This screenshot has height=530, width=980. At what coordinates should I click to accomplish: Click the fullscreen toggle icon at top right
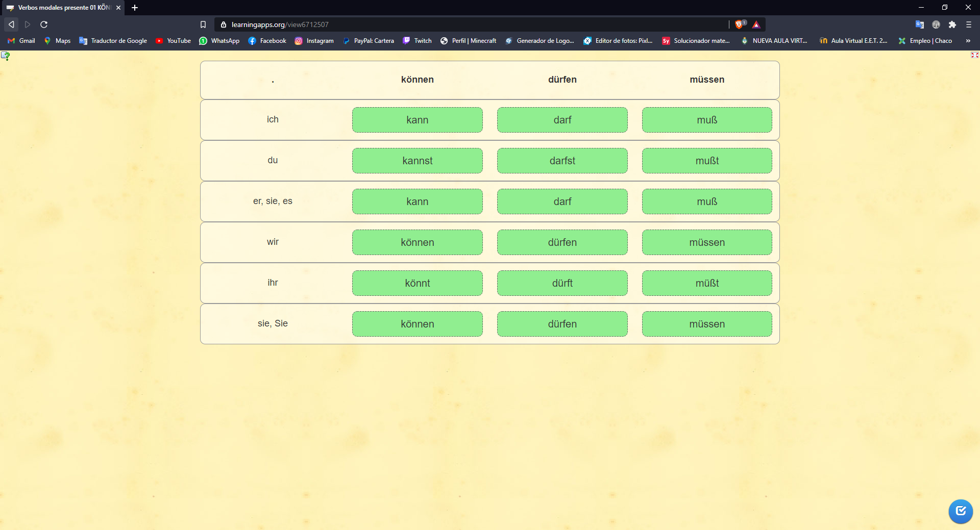coord(974,55)
